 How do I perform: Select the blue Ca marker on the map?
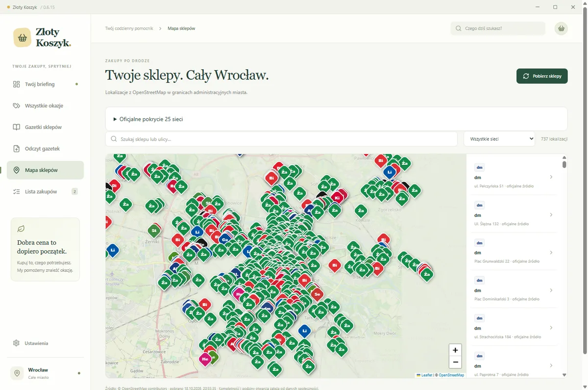coord(224,239)
